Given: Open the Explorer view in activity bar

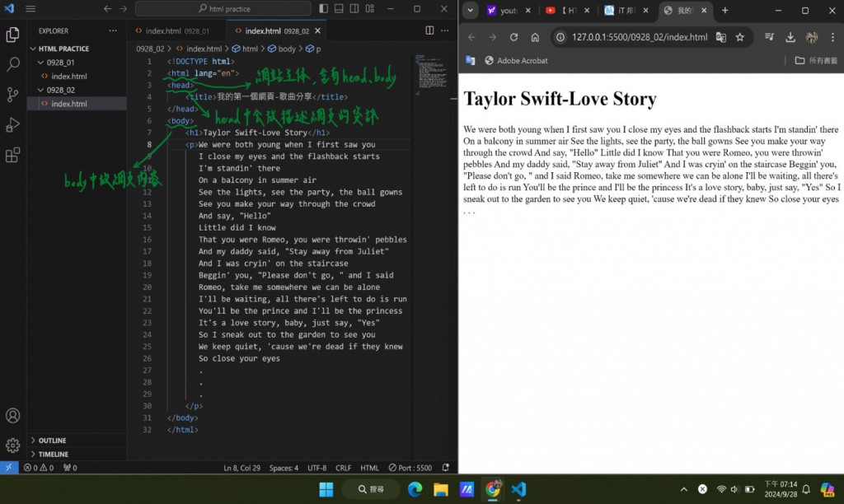Looking at the screenshot, I should (12, 35).
